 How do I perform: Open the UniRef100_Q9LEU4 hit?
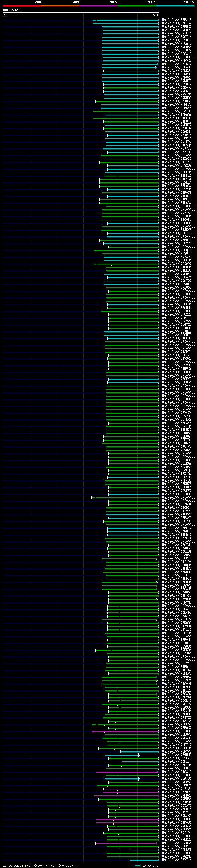[176, 71]
